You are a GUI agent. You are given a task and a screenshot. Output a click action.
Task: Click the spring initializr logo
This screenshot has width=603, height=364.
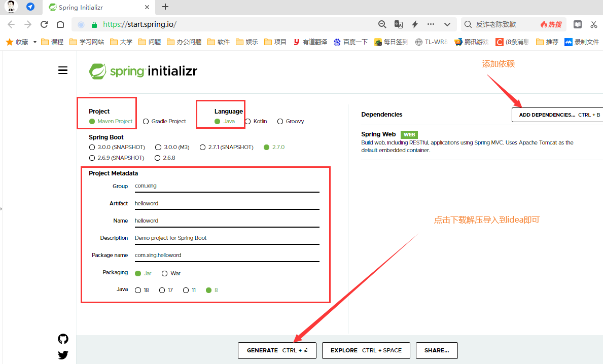(x=143, y=71)
